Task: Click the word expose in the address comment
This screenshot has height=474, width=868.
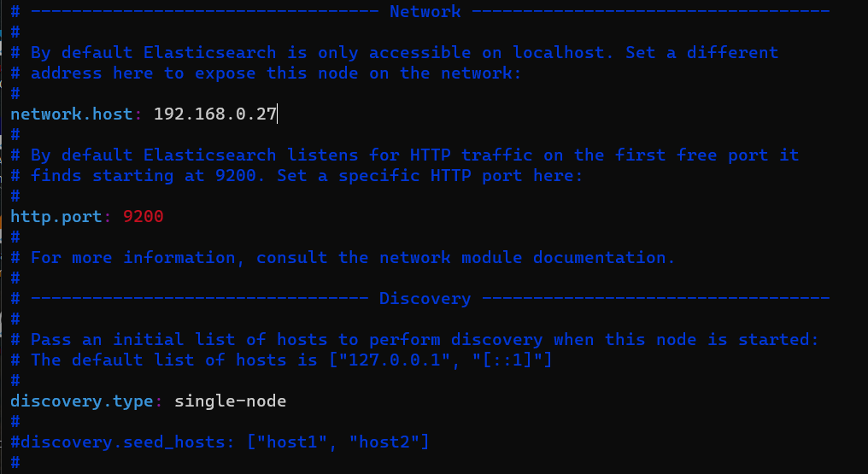Action: click(226, 73)
